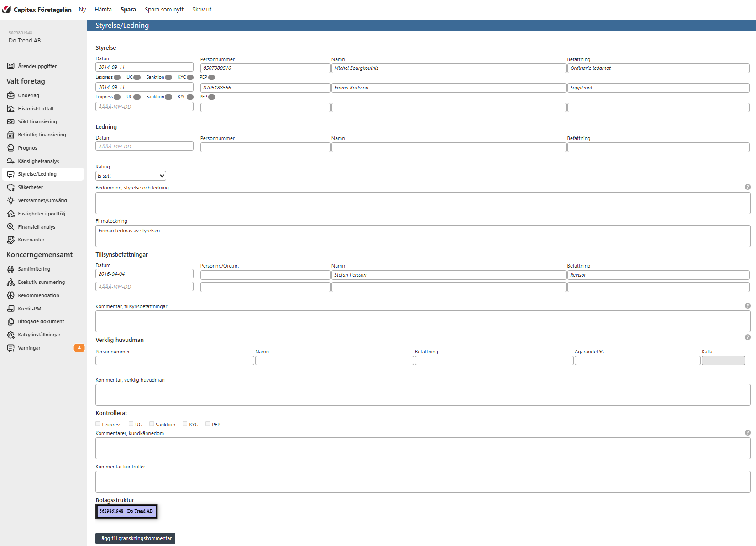Open Fastigheter i portfölj house icon
This screenshot has height=546, width=756.
point(10,214)
